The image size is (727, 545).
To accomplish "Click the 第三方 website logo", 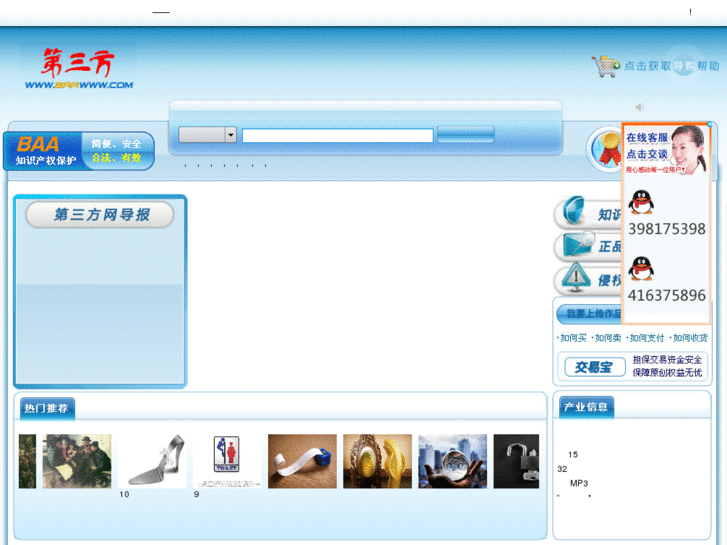I will pyautogui.click(x=79, y=69).
